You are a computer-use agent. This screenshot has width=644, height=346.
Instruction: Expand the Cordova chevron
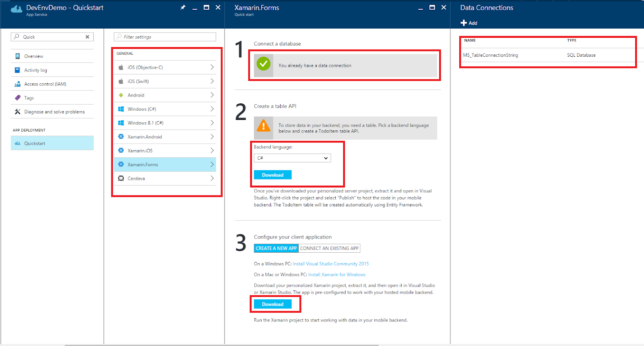coord(212,178)
